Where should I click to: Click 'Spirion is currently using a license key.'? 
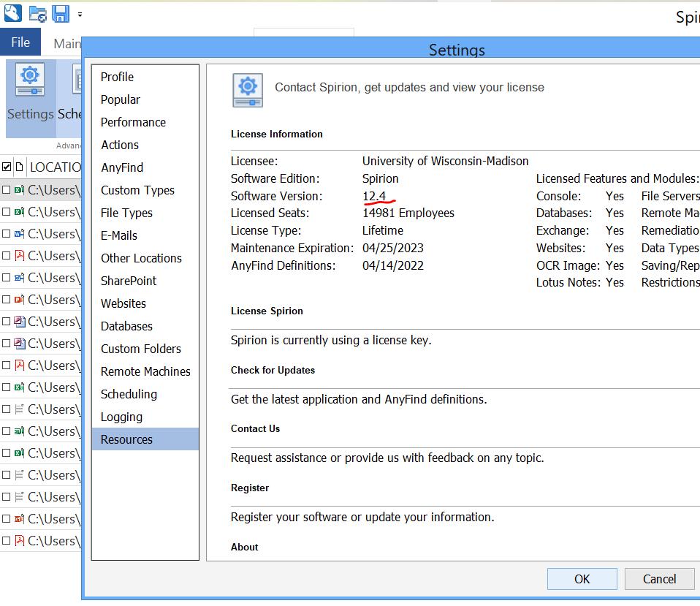point(331,341)
